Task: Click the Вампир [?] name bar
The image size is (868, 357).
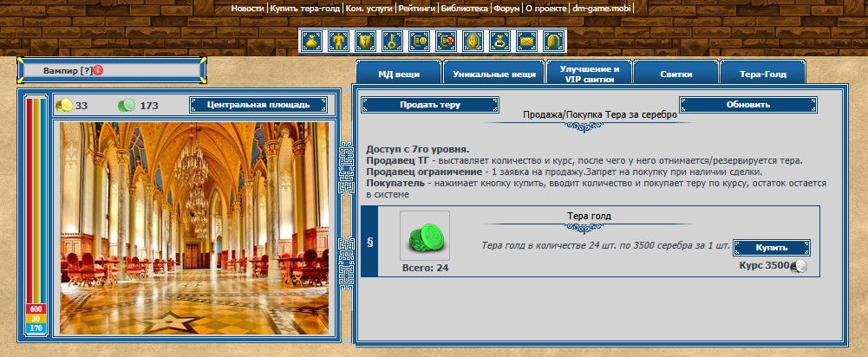Action: coord(111,71)
